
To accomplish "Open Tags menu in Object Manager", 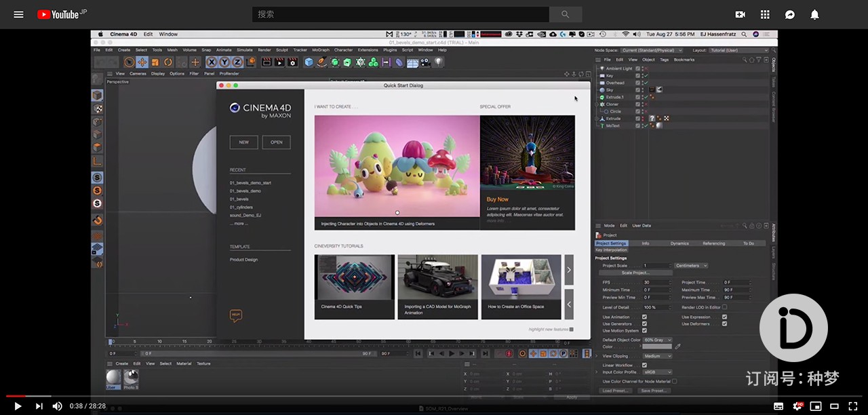I will coord(665,60).
